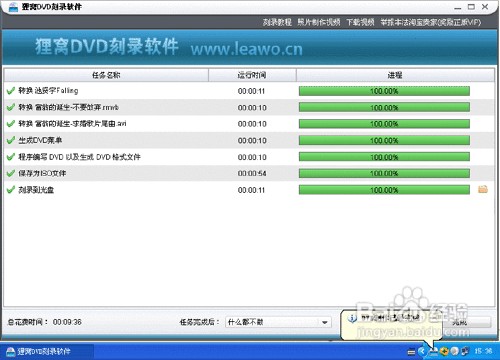Image resolution: width=500 pixels, height=360 pixels.
Task: Click the 进程 column header
Action: (395, 75)
